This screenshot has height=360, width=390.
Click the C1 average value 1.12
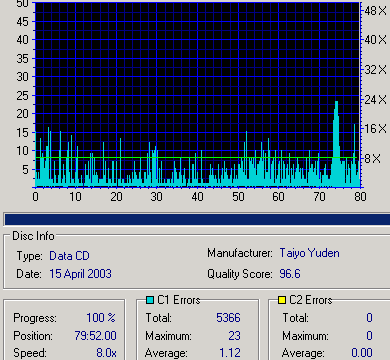pyautogui.click(x=230, y=353)
